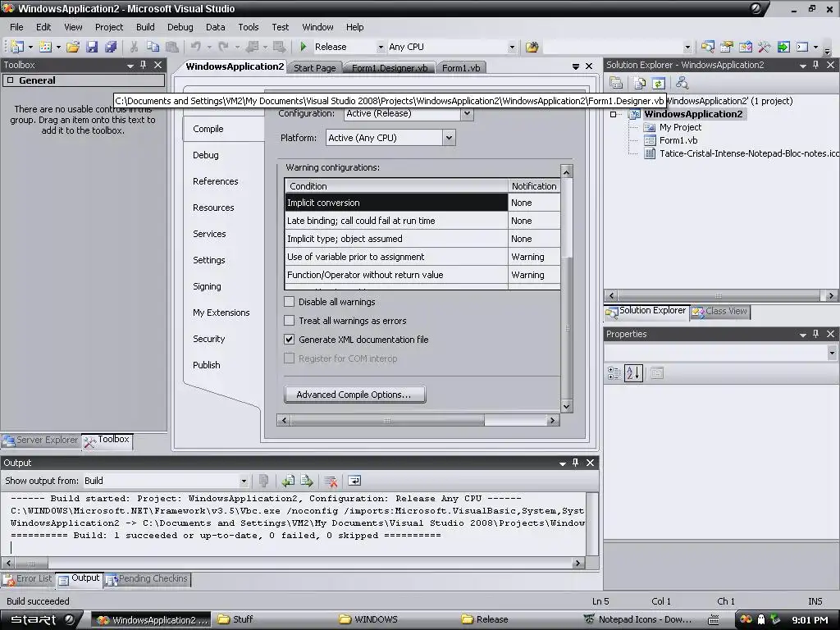
Task: Click Show All Files in Solution Explorer
Action: pyautogui.click(x=640, y=83)
